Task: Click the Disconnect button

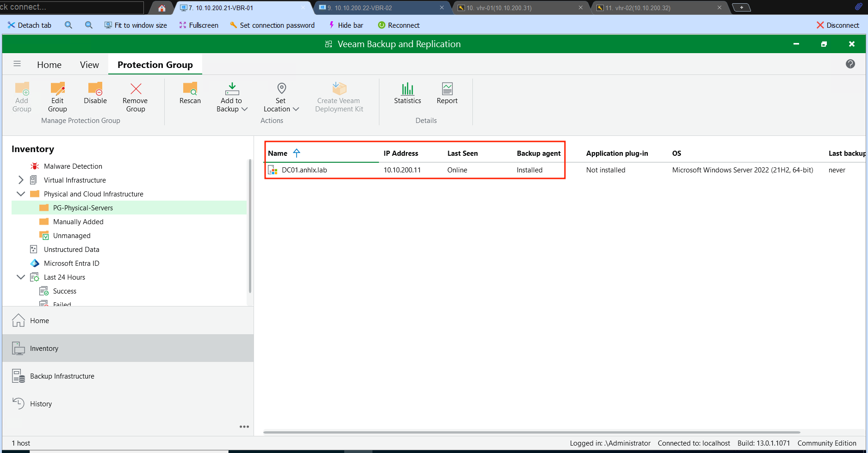Action: [838, 25]
